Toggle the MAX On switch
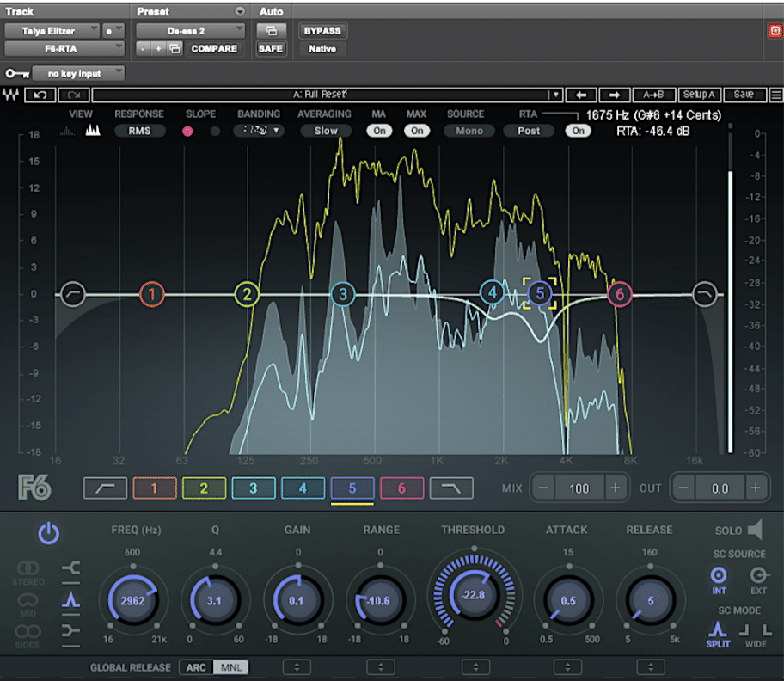 (417, 131)
